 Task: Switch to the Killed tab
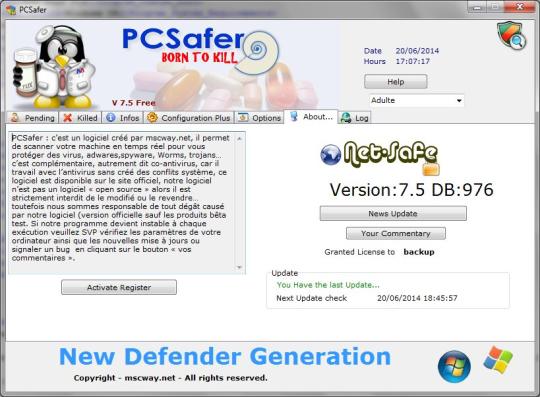tap(81, 118)
